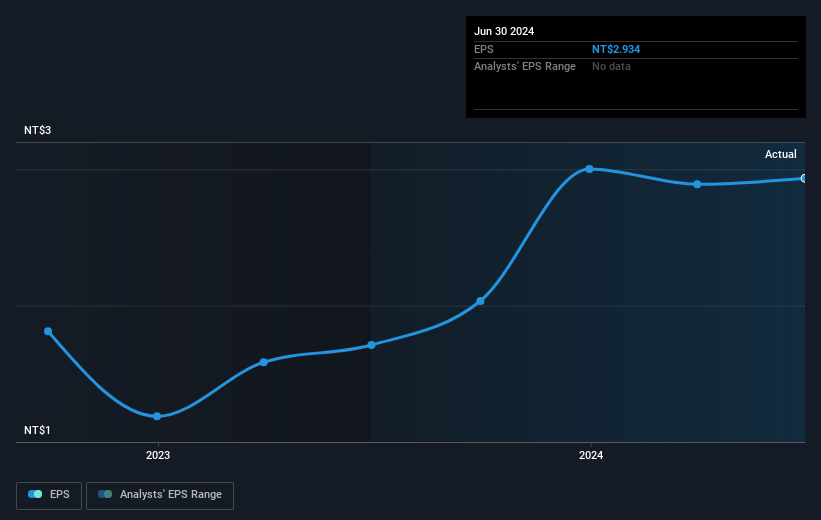
Task: Toggle the Analysts' EPS Range legend button
Action: [x=160, y=495]
